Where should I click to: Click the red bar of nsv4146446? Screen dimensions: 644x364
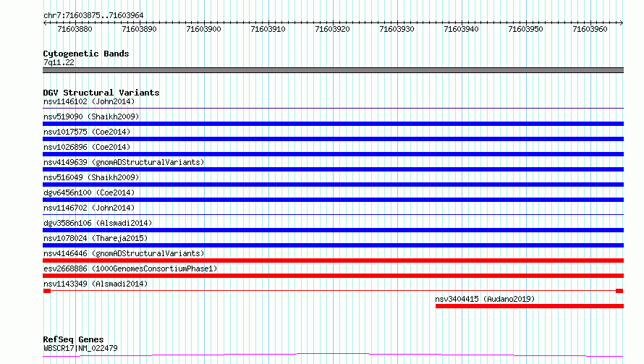[x=333, y=261]
